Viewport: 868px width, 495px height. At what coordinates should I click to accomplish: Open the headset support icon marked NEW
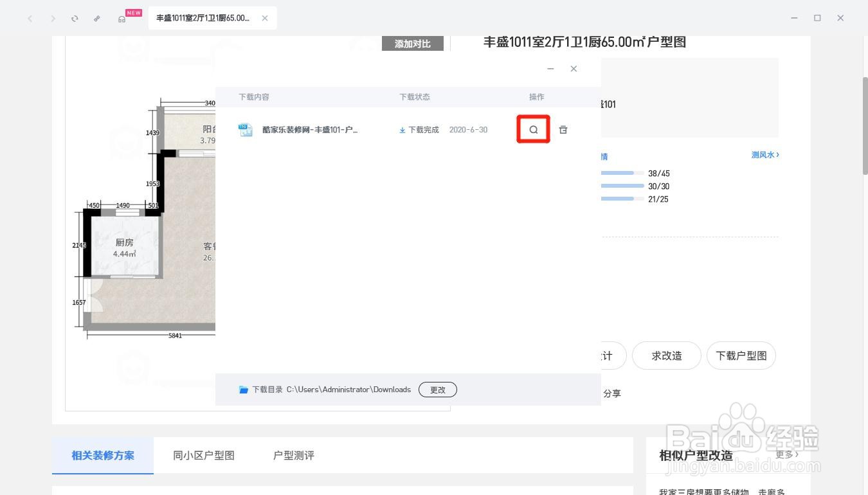[122, 19]
